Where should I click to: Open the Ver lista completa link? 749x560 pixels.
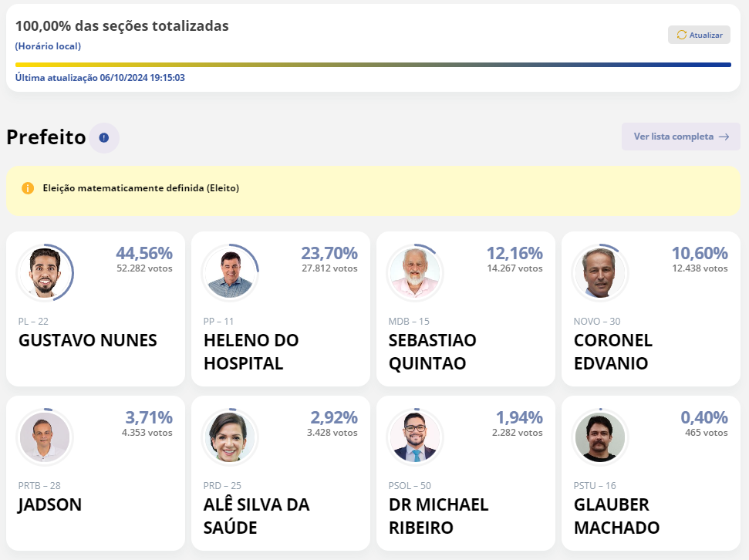[x=680, y=137]
